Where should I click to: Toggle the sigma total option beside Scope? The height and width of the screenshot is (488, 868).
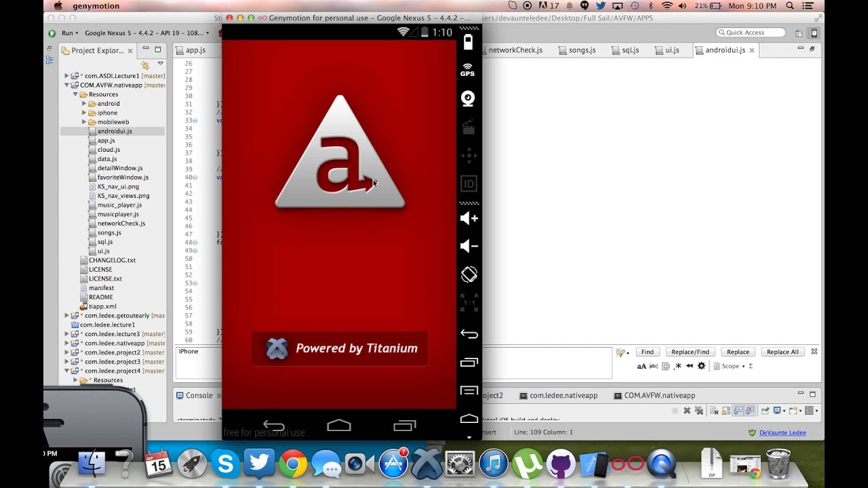point(751,366)
